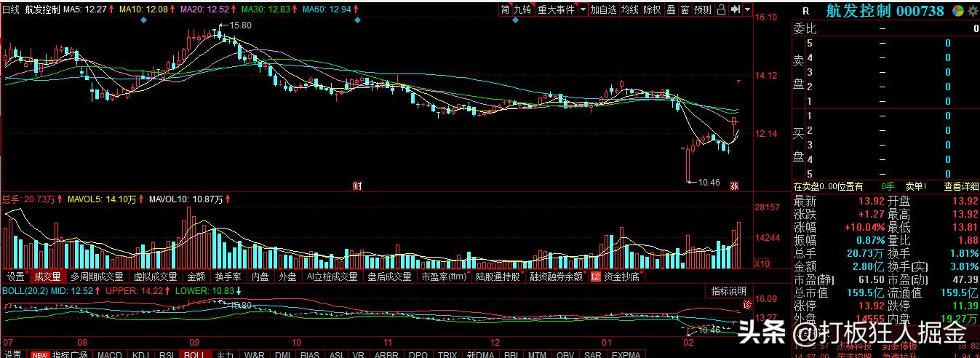Click the blue diamond marker below 九转
The width and height of the screenshot is (980, 358).
(x=516, y=20)
